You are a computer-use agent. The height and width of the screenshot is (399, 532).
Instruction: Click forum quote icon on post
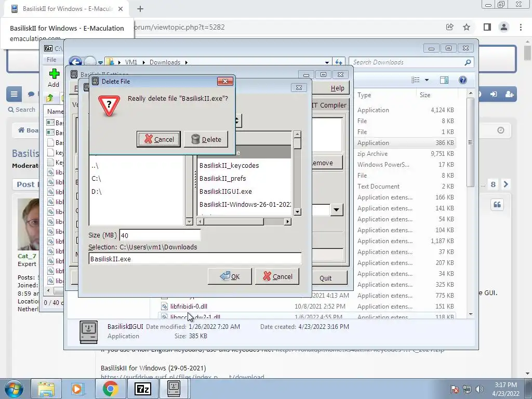click(x=497, y=205)
